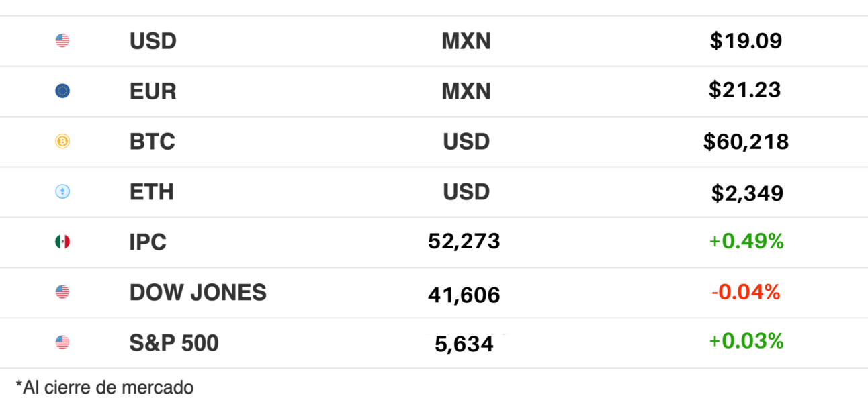Click the US flag icon beside USD
The height and width of the screenshot is (415, 868).
click(x=62, y=41)
